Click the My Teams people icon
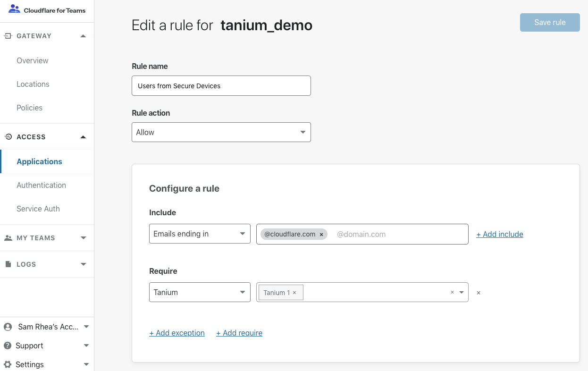588x371 pixels. tap(8, 238)
